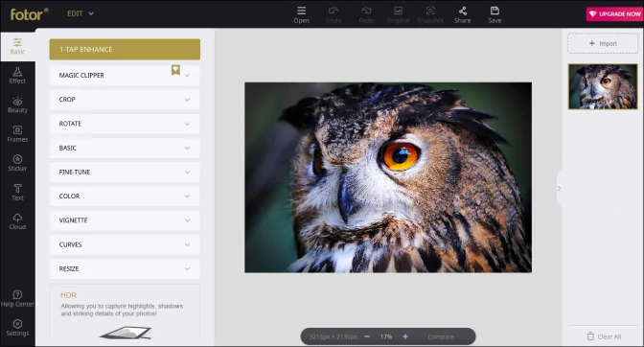Open the Basic tools sidebar tab

[17, 46]
